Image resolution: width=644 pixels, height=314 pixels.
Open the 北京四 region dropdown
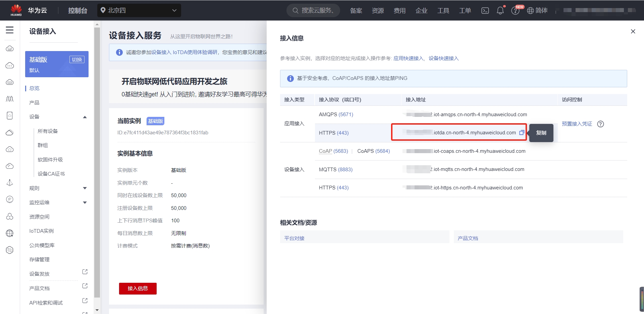139,10
